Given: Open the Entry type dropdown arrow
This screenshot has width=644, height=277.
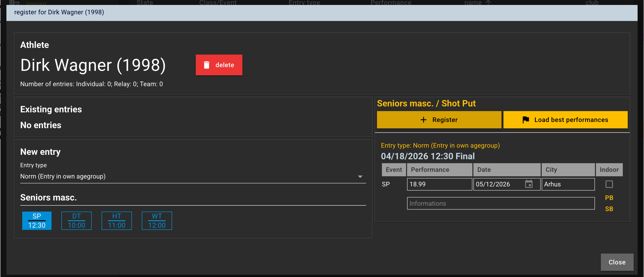Looking at the screenshot, I should click(x=360, y=177).
